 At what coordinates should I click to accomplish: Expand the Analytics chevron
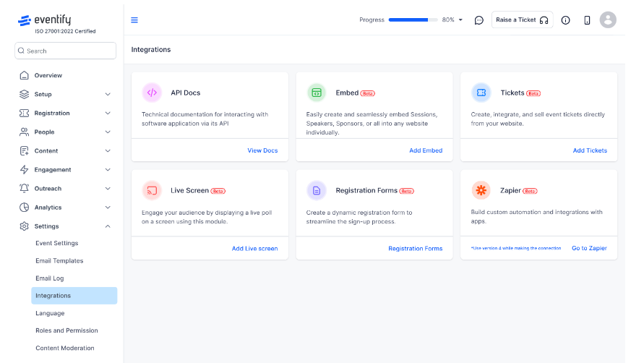108,208
